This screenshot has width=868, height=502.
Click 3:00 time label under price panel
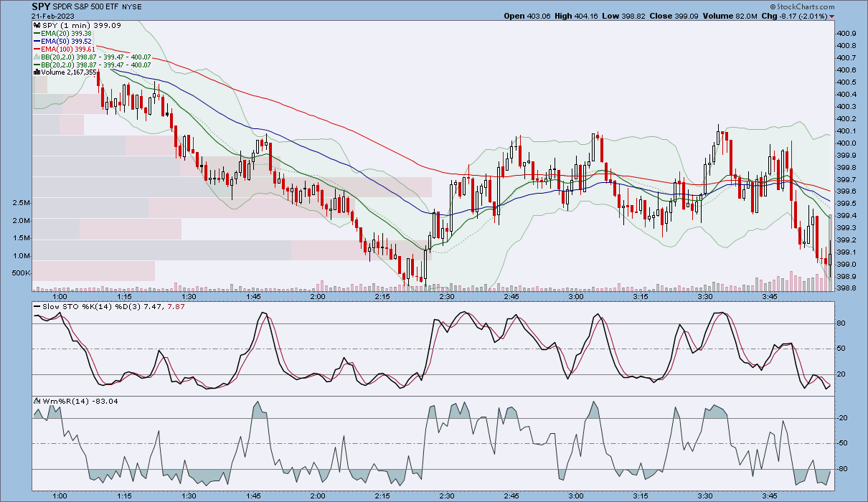tap(575, 296)
